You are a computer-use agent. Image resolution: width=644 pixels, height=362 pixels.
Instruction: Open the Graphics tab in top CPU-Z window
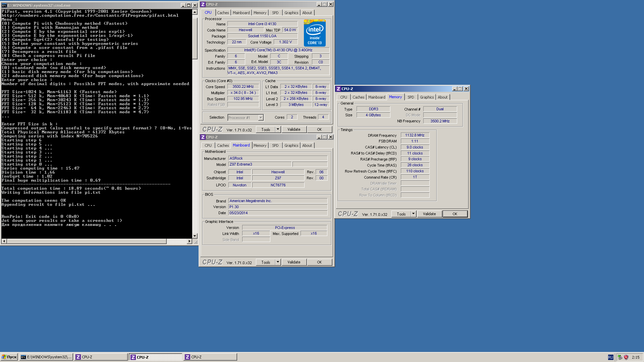point(291,13)
